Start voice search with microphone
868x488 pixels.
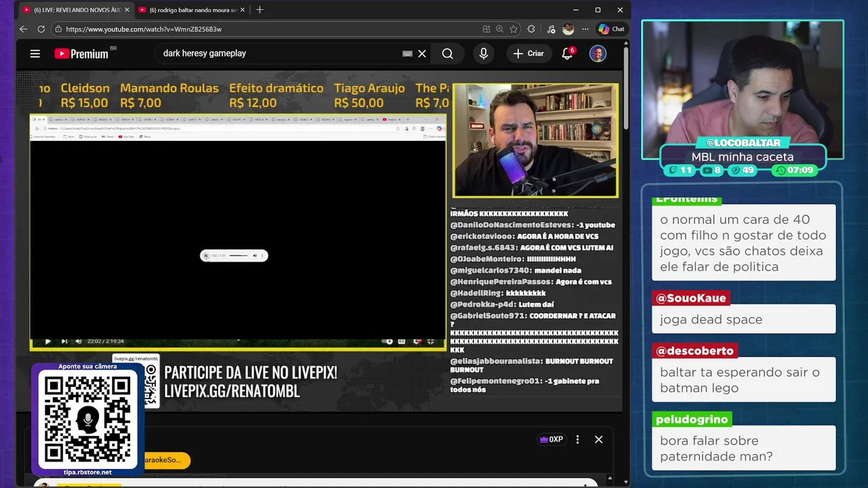pyautogui.click(x=484, y=54)
